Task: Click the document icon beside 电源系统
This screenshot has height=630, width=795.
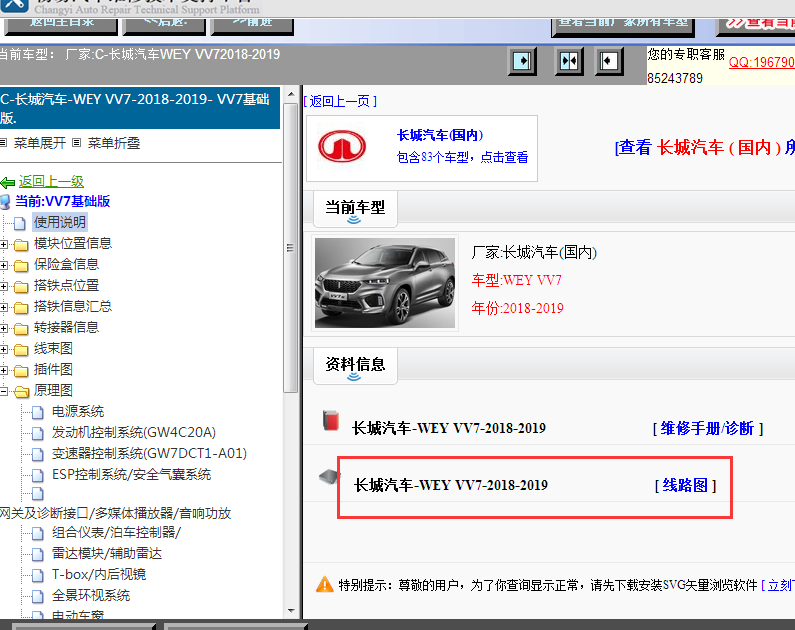Action: click(38, 413)
